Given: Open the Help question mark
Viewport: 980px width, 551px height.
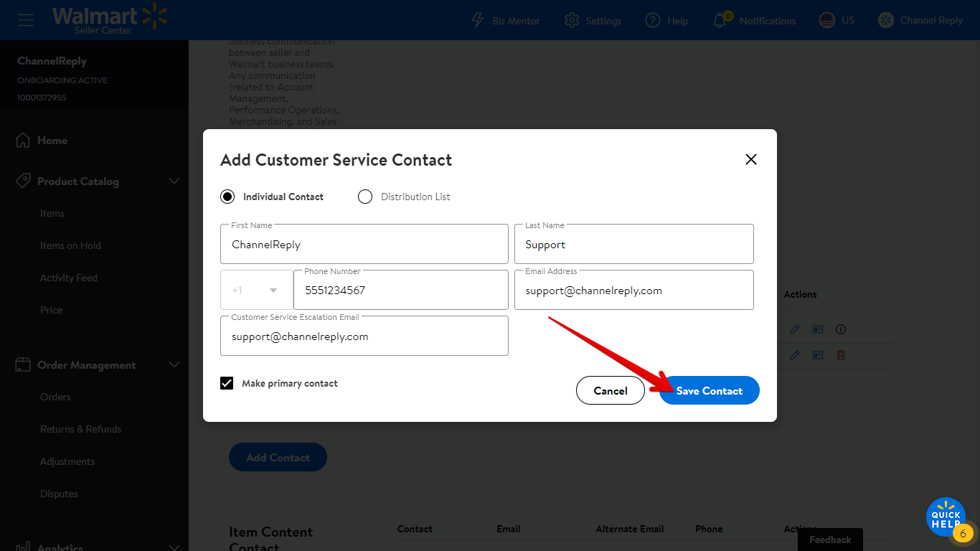Looking at the screenshot, I should (652, 20).
